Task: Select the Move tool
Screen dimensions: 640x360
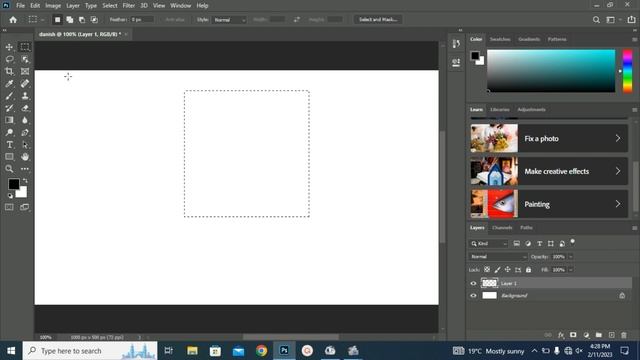Action: pyautogui.click(x=9, y=47)
